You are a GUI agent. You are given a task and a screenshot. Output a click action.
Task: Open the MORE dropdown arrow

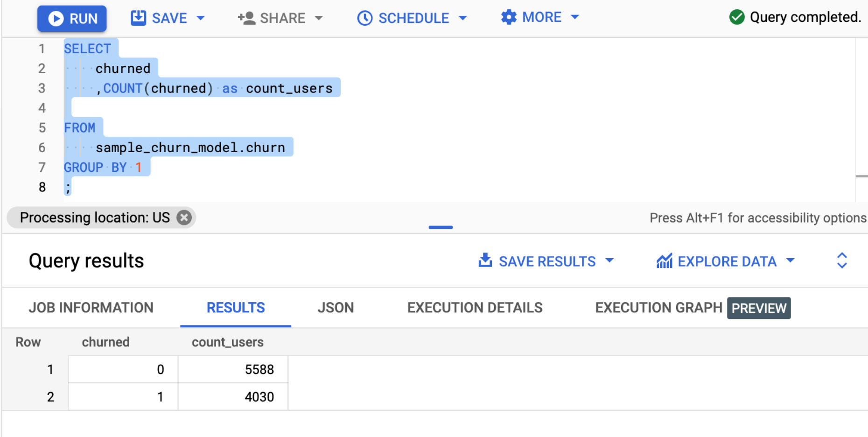[575, 17]
